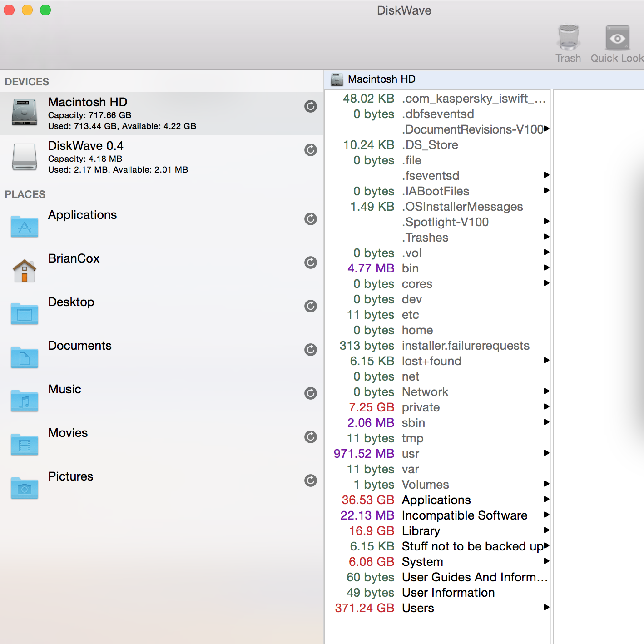
Task: Select the Desktop folder in Places
Action: (x=71, y=302)
